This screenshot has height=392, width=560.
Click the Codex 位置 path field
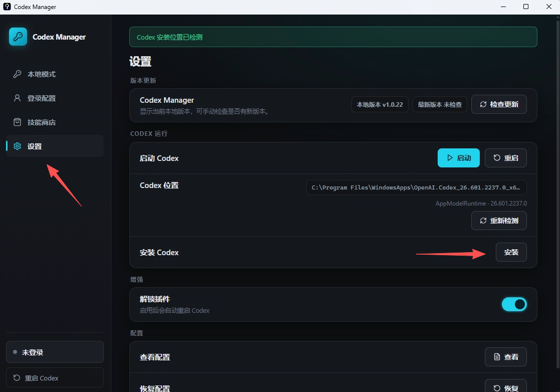pos(417,187)
